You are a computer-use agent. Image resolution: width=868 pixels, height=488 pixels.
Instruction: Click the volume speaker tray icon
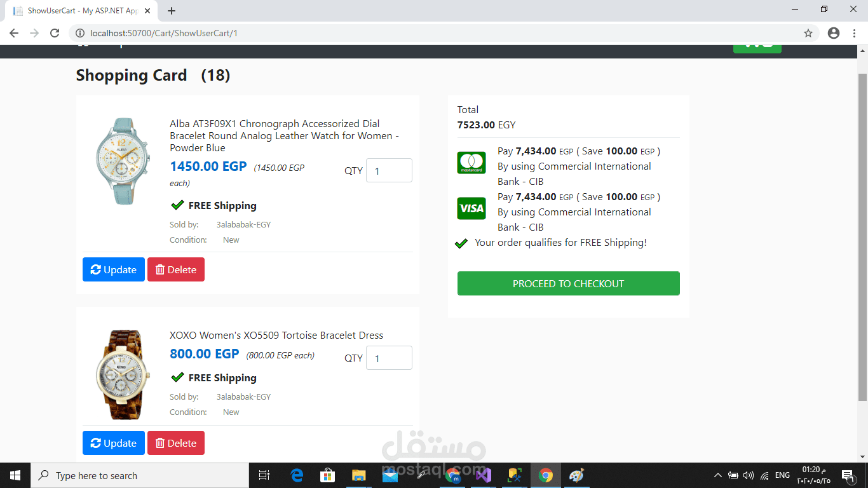coord(749,475)
